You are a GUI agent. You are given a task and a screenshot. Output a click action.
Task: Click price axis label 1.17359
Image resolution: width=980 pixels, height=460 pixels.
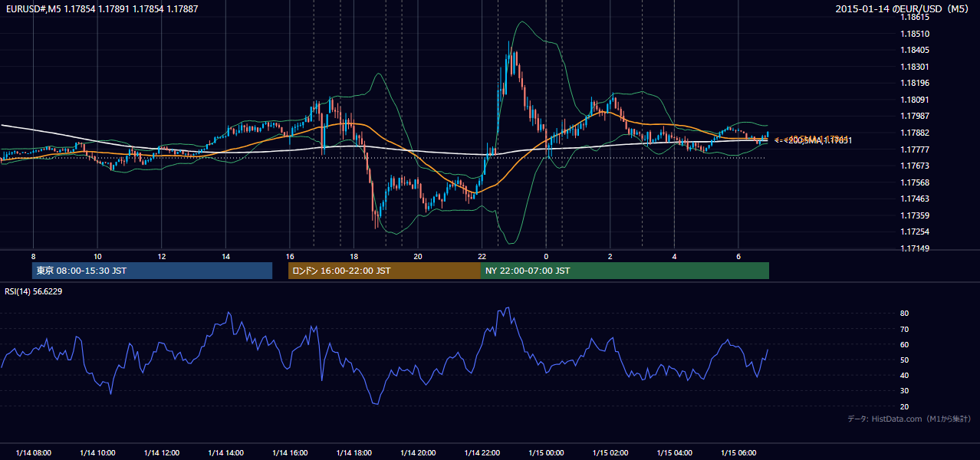(x=916, y=215)
